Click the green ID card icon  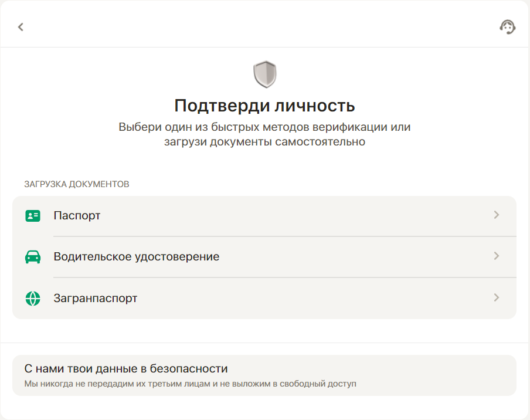pos(33,216)
